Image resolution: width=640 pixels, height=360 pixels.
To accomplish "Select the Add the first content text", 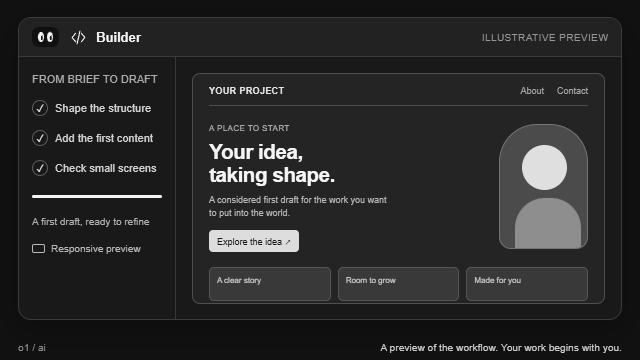I will pos(104,138).
